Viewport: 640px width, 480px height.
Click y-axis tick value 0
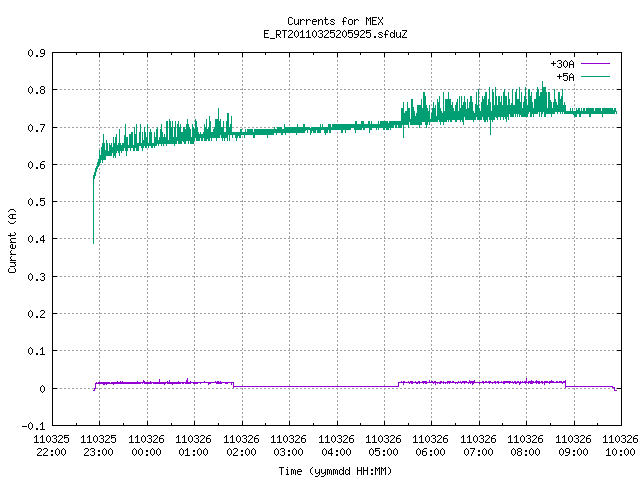point(42,389)
